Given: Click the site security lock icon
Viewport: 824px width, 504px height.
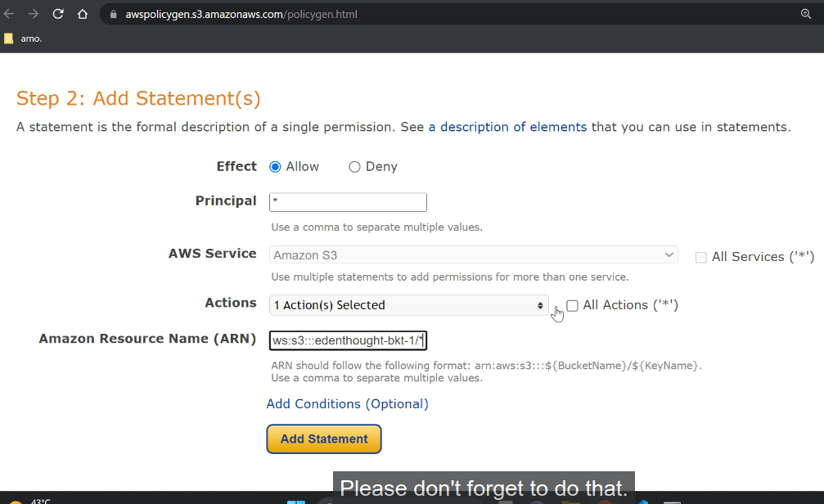Looking at the screenshot, I should 113,14.
